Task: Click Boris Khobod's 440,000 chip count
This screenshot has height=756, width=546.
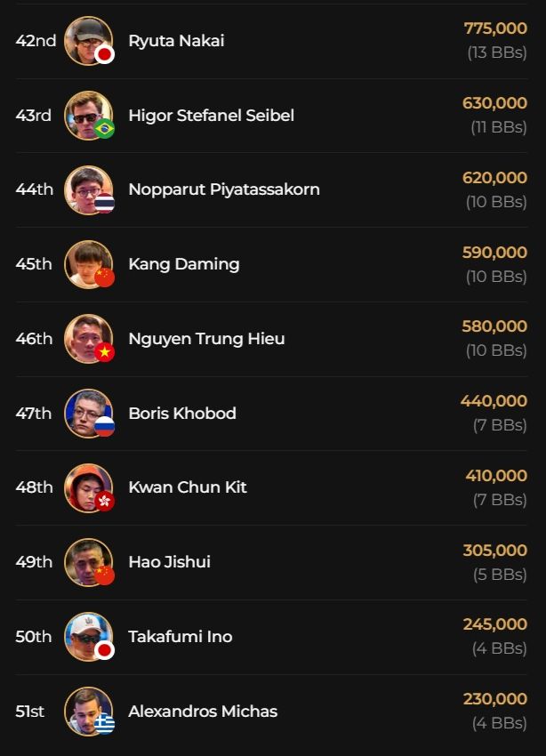Action: coord(494,401)
